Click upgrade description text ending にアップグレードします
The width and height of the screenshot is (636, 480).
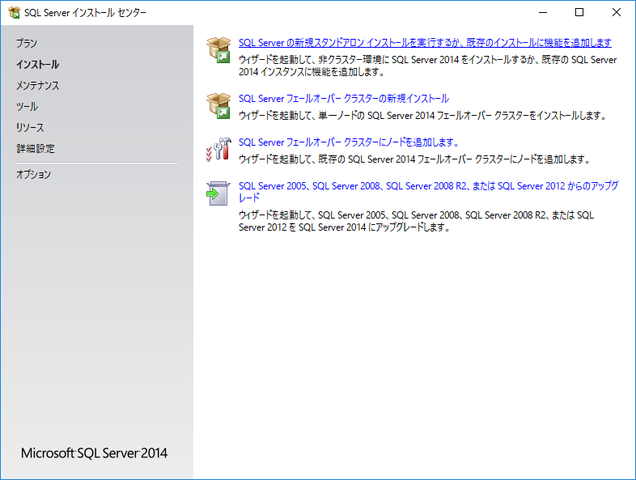[416, 221]
